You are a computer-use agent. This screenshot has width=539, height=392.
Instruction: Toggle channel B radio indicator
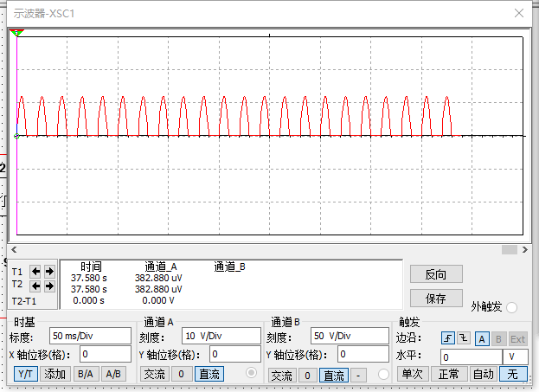(x=383, y=374)
